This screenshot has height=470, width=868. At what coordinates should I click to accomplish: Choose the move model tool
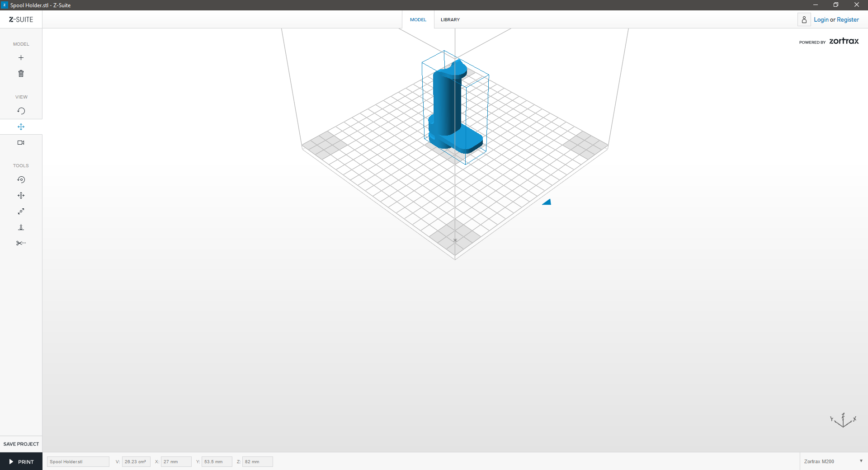point(21,196)
